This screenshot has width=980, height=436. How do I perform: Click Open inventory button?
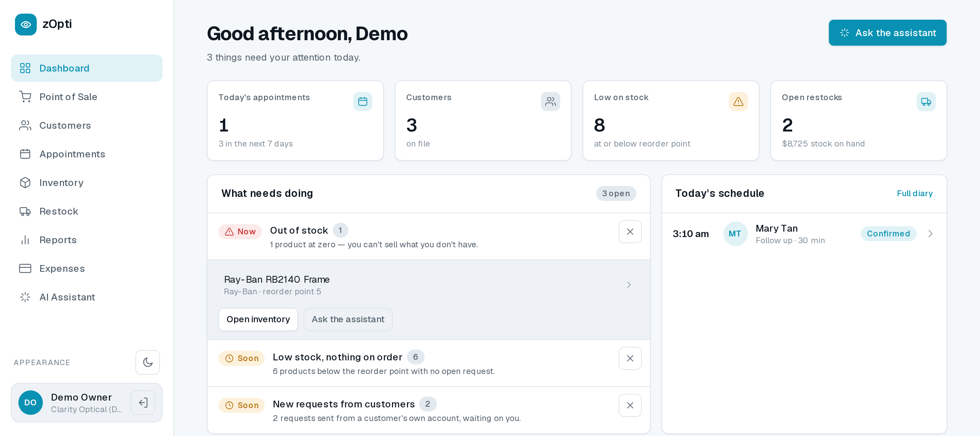coord(258,319)
